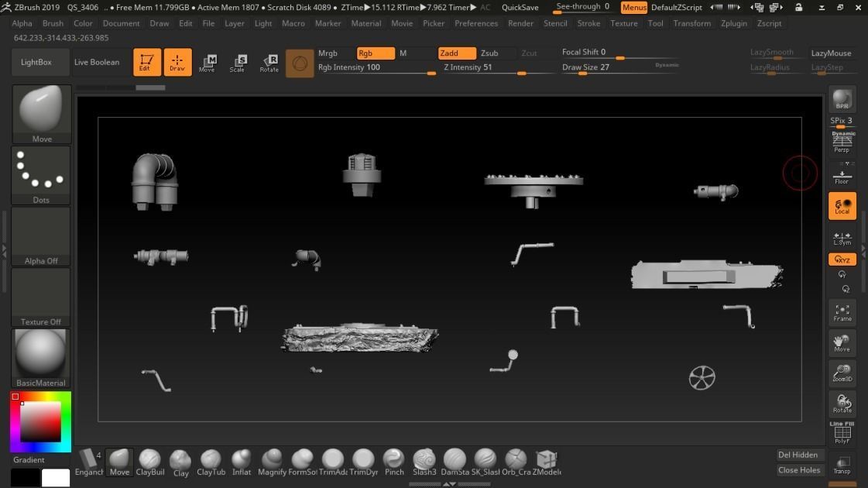Toggle the Live Boolean button
The width and height of the screenshot is (868, 488).
pos(97,62)
